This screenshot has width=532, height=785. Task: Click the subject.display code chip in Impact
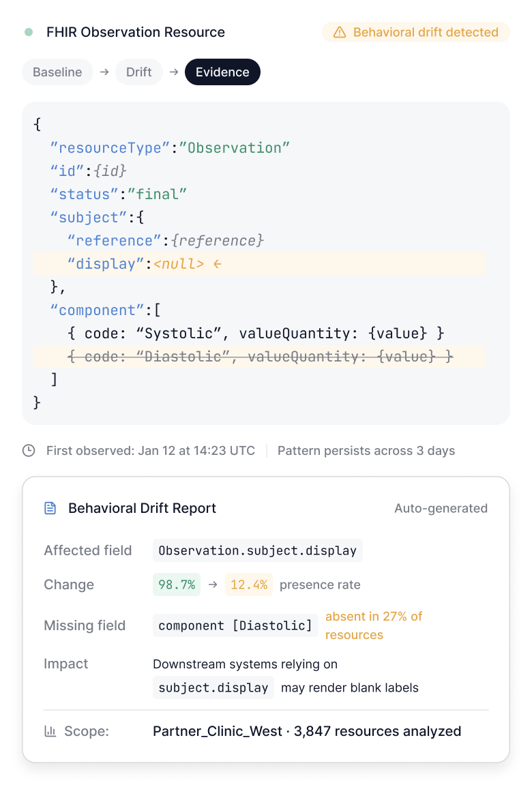pos(213,688)
